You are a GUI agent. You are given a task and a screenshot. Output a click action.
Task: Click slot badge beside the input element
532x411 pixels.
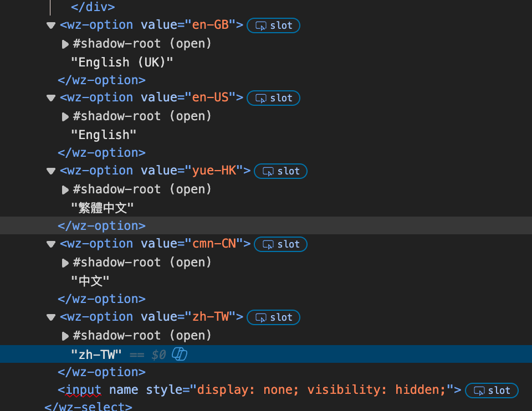pos(492,391)
